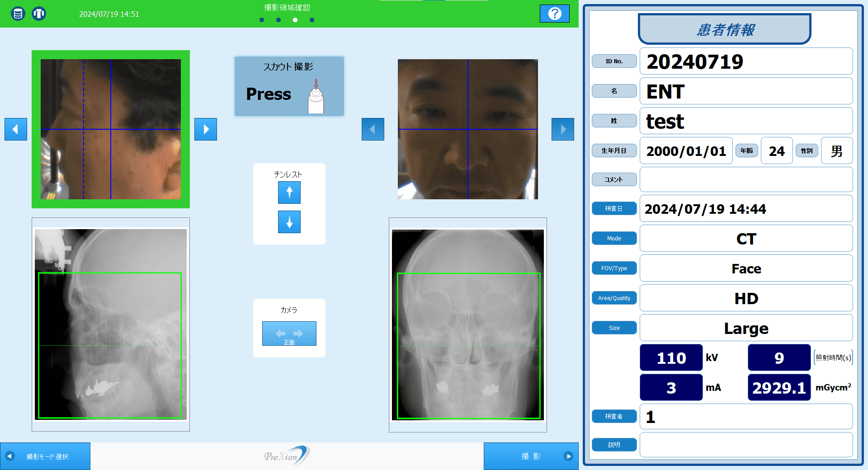Click left arrow beside the frontal camera view

(x=373, y=129)
